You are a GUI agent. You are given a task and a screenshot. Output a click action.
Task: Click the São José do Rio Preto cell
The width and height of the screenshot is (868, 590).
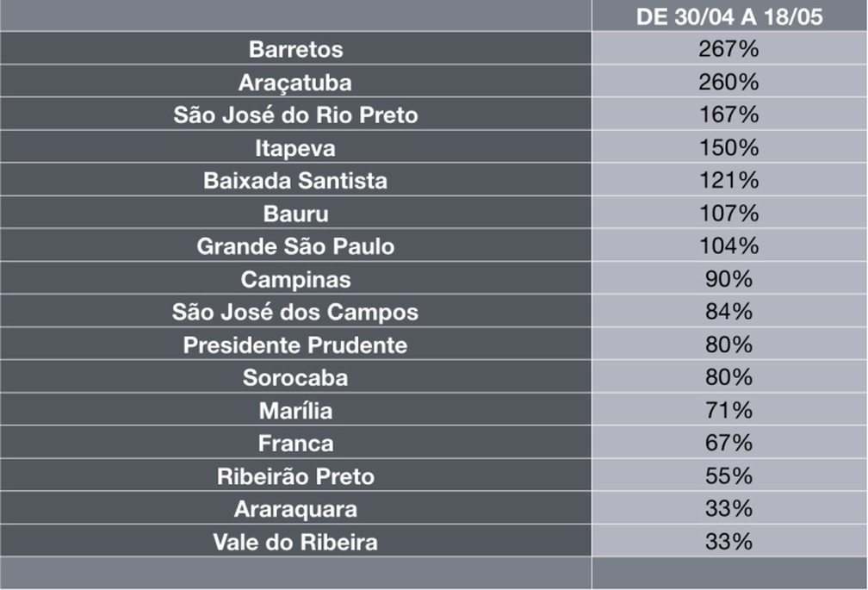(x=295, y=115)
